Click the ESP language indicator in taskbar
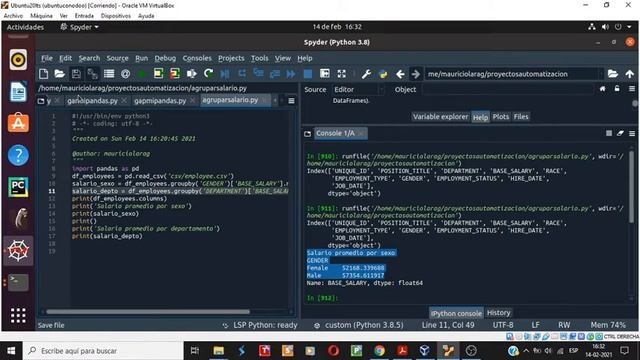This screenshot has width=640, height=360. point(573,351)
